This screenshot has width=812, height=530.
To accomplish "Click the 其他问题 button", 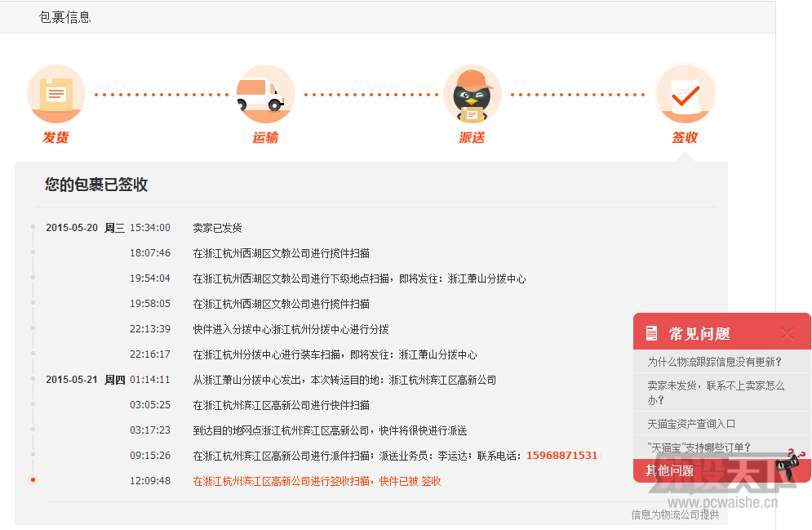I will click(669, 471).
